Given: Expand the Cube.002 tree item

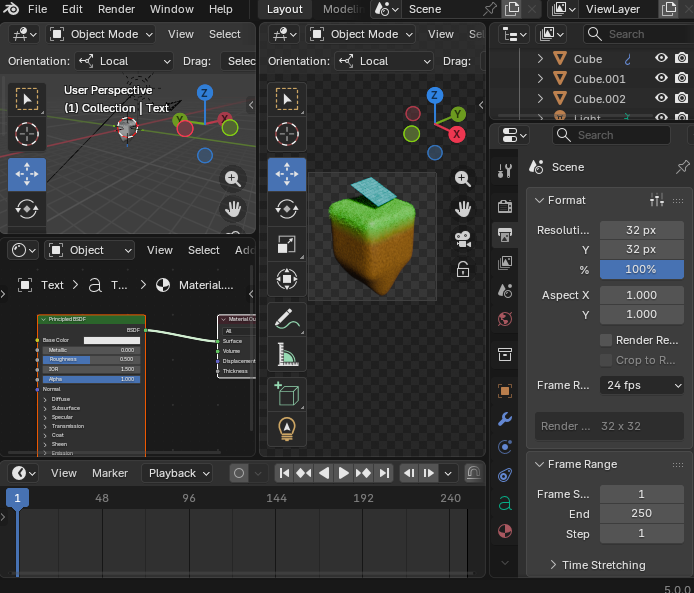Looking at the screenshot, I should (540, 99).
